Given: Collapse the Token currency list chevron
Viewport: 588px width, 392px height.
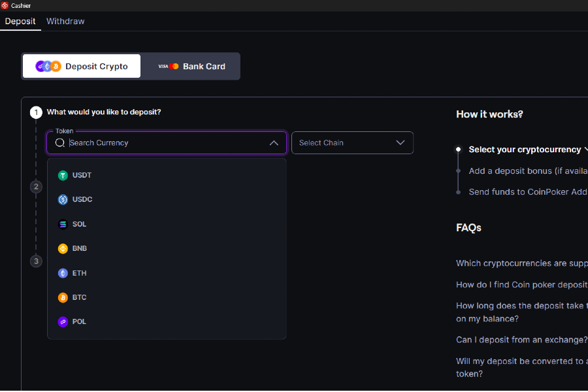Looking at the screenshot, I should click(x=274, y=142).
